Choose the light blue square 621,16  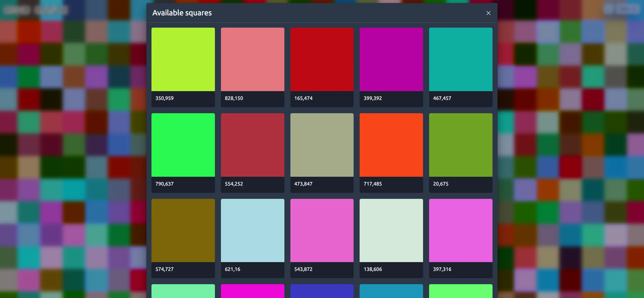click(x=253, y=230)
